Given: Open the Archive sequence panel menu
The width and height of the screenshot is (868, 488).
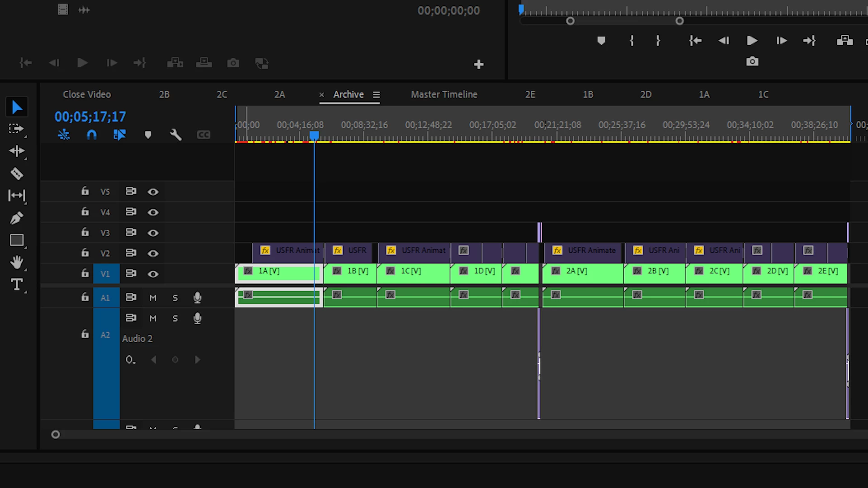Looking at the screenshot, I should 376,95.
